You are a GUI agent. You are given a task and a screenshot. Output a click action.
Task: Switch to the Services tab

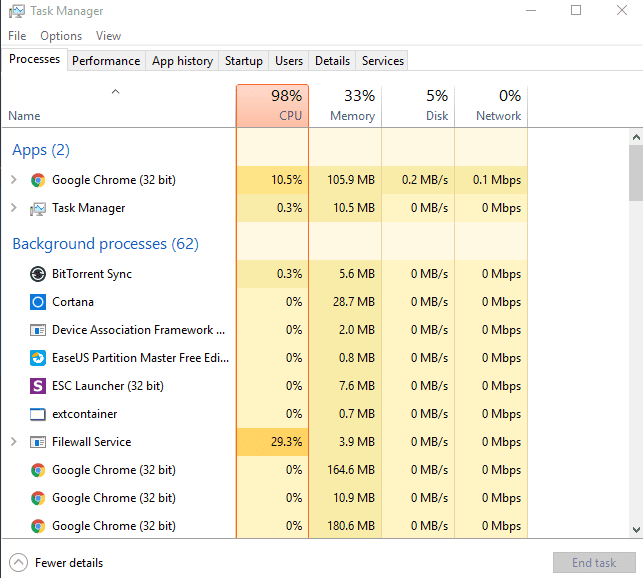383,61
